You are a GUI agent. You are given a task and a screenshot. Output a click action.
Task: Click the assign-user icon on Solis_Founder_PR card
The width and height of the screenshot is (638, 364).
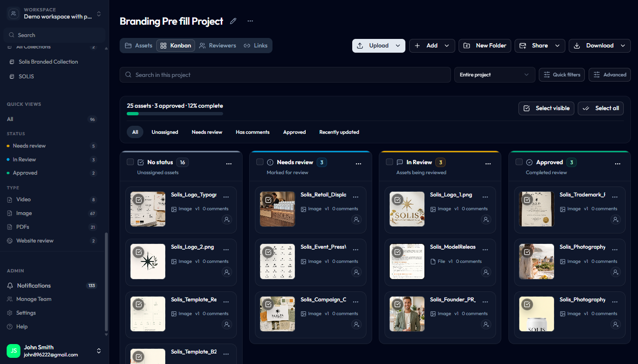[x=486, y=325]
